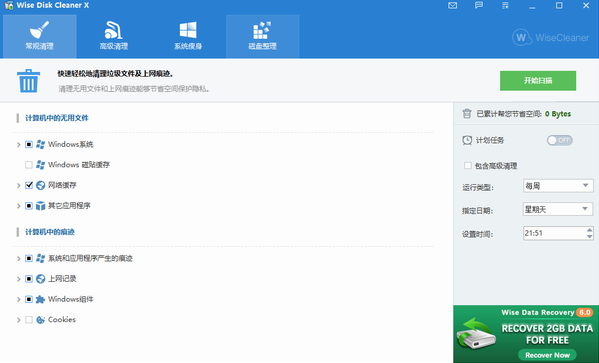The height and width of the screenshot is (363, 599).
Task: Expand the Cookies tree node
Action: tap(18, 320)
